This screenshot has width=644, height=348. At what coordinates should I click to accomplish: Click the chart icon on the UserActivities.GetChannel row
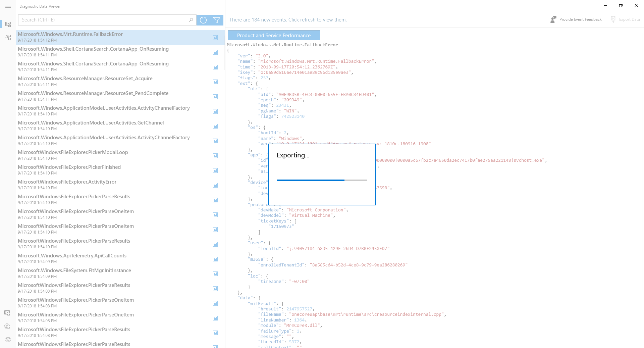tap(215, 126)
